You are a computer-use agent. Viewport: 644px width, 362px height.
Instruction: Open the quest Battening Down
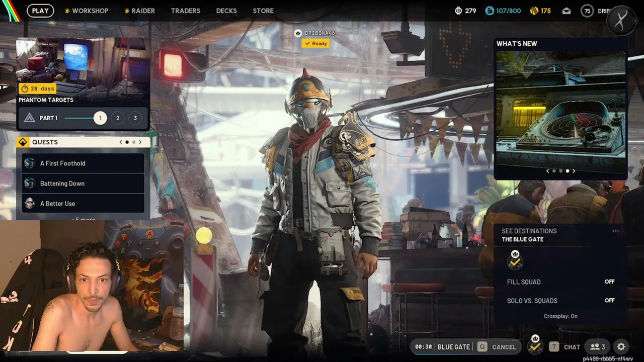coord(83,184)
